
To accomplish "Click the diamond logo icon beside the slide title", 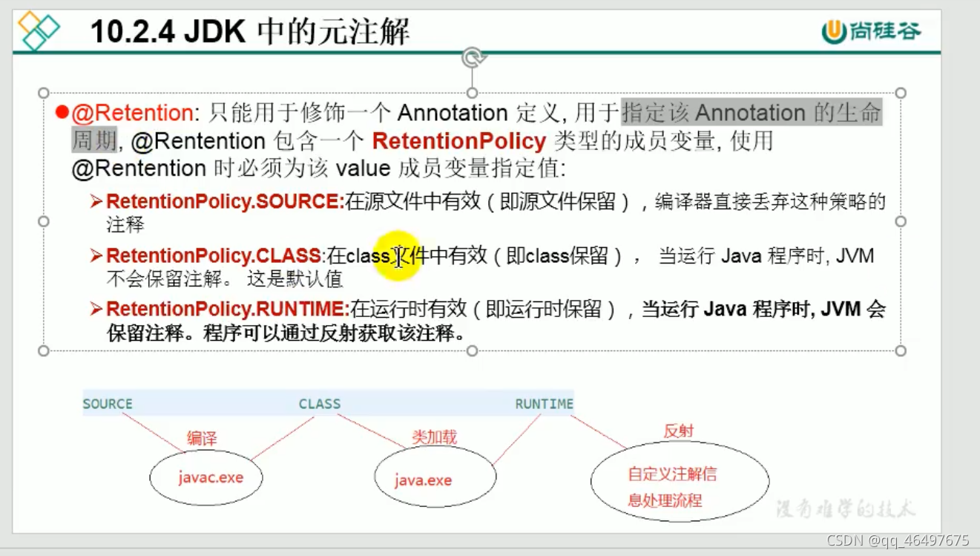I will point(39,30).
